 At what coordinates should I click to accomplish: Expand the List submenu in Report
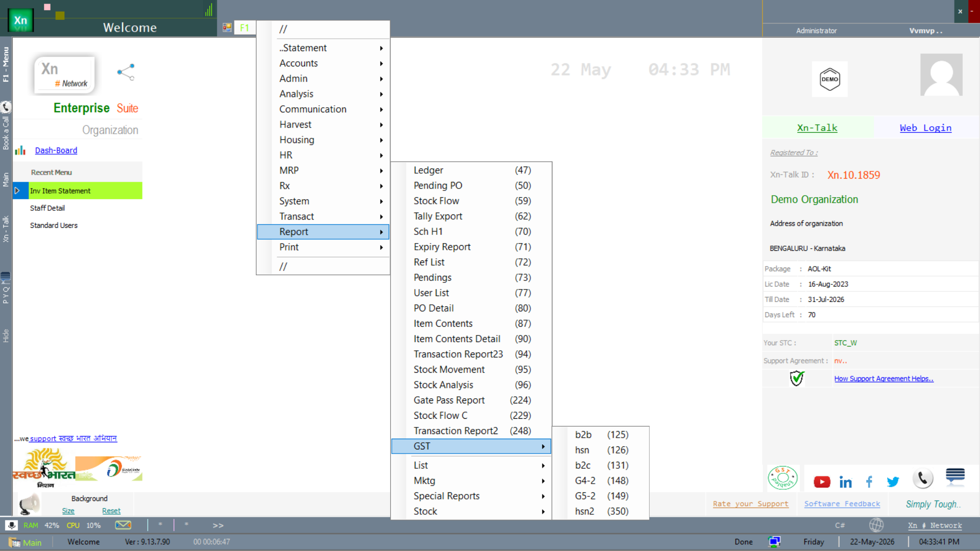click(x=471, y=465)
